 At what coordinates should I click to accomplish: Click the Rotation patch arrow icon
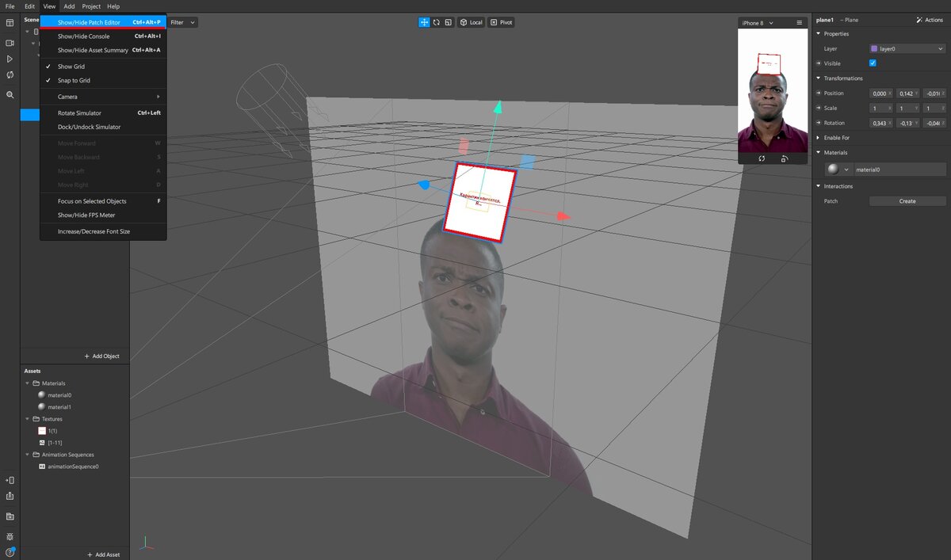click(x=819, y=123)
